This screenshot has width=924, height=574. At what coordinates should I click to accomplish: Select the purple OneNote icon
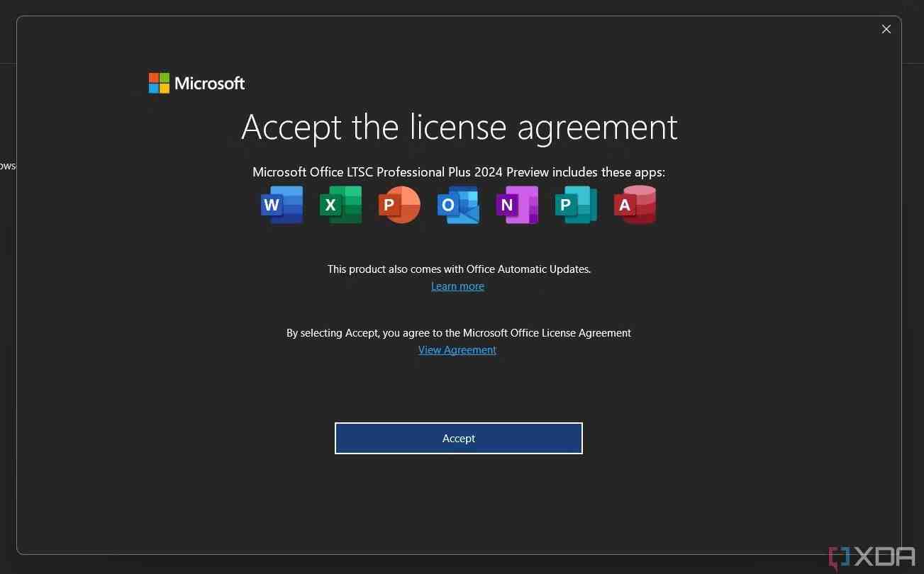tap(517, 205)
